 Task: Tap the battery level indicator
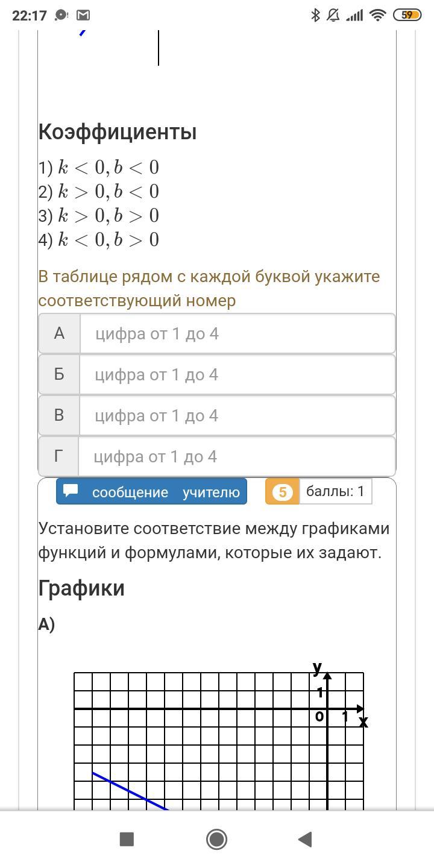point(407,16)
